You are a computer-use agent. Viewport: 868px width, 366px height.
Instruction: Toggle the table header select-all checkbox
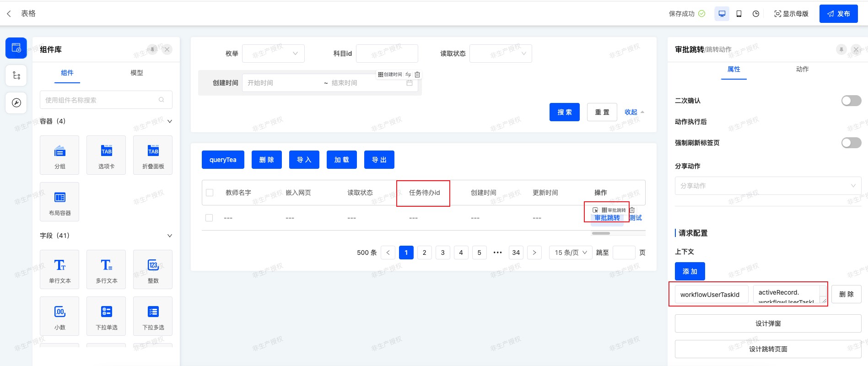210,193
